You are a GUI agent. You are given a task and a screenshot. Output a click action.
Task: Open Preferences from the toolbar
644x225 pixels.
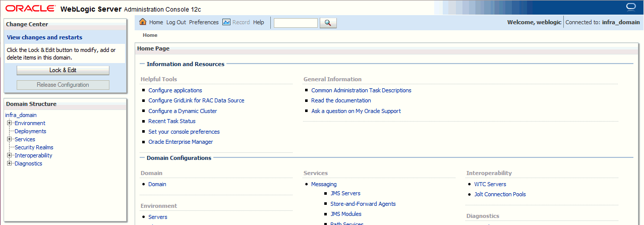pyautogui.click(x=204, y=22)
